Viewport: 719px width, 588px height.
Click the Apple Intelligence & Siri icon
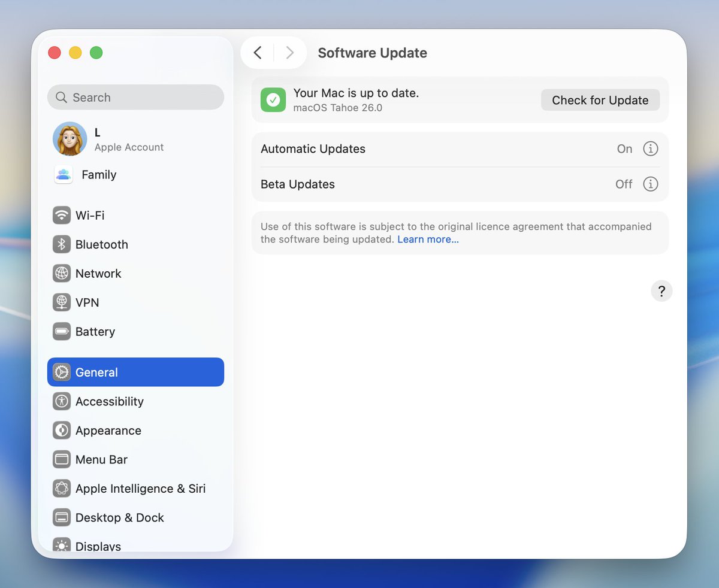62,489
